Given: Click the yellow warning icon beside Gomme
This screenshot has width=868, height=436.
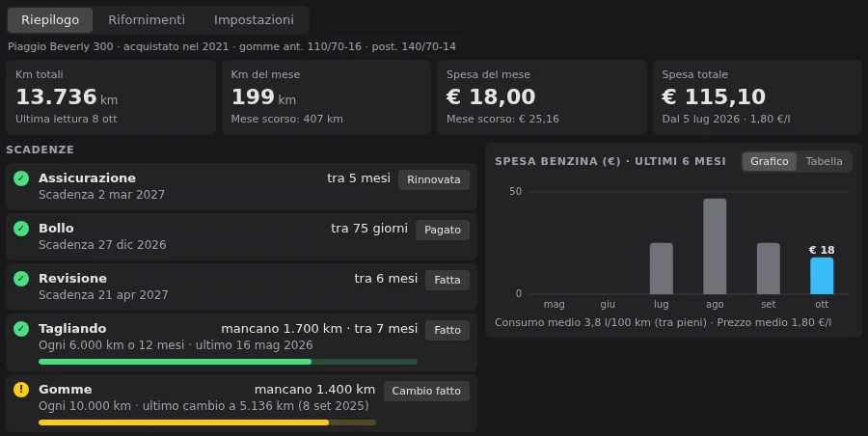Looking at the screenshot, I should (21, 390).
